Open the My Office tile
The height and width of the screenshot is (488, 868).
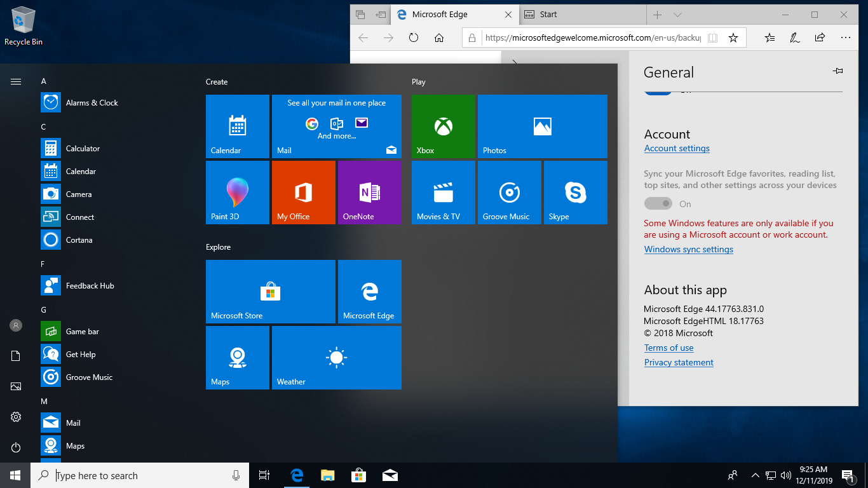click(x=304, y=193)
